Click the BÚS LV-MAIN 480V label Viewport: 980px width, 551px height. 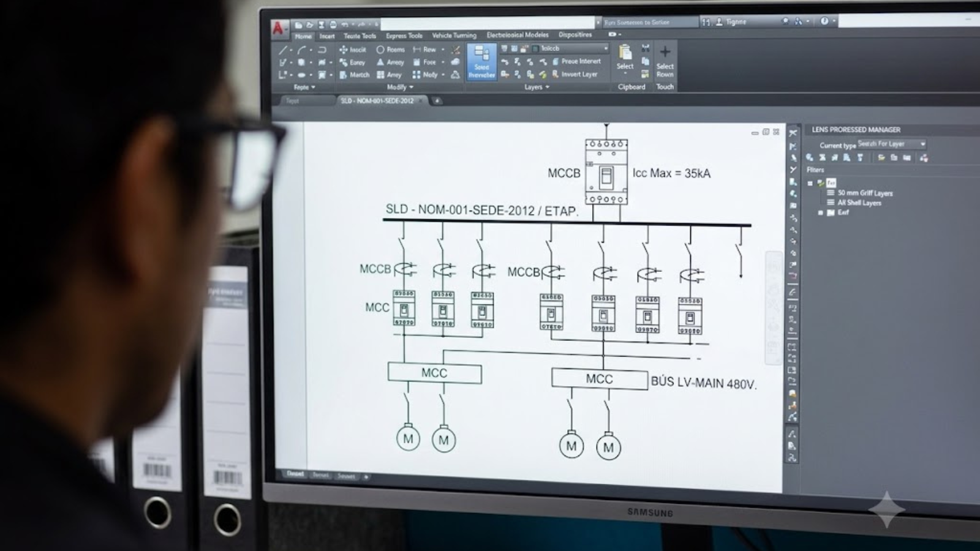point(704,383)
